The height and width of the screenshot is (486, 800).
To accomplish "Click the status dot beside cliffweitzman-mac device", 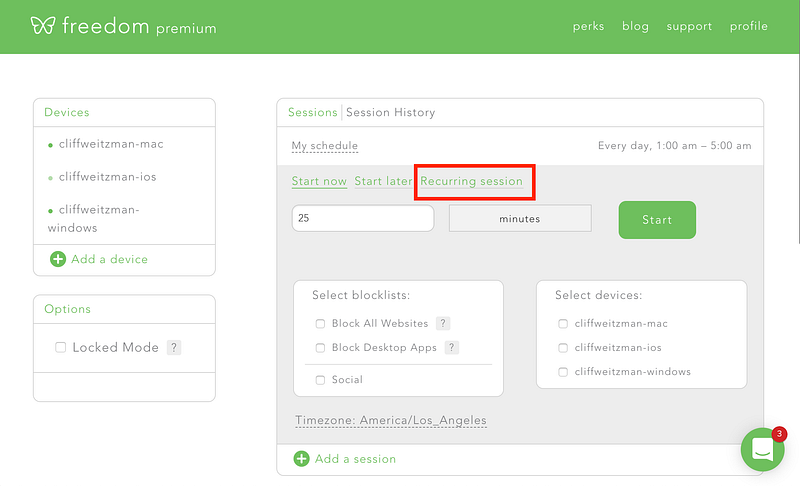I will (x=50, y=145).
